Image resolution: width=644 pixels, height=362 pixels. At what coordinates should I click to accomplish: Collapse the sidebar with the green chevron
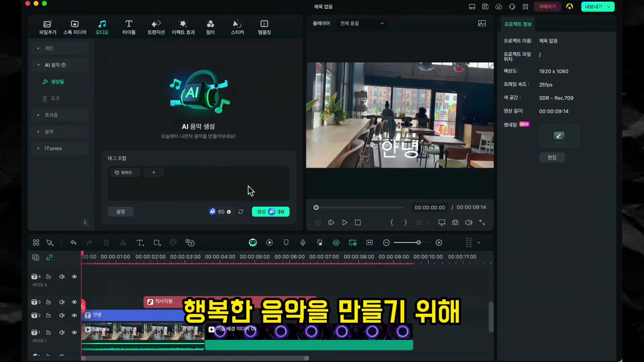85,223
